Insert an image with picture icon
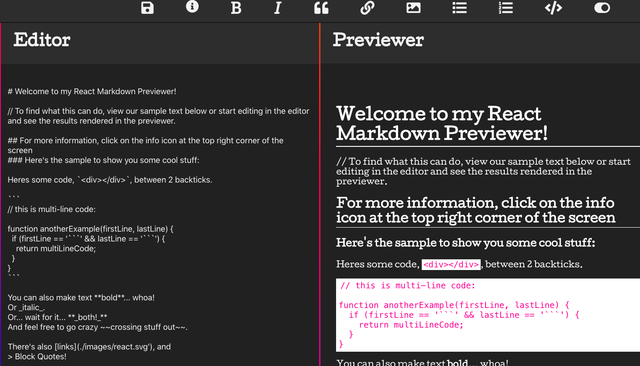The height and width of the screenshot is (366, 640). point(413,8)
